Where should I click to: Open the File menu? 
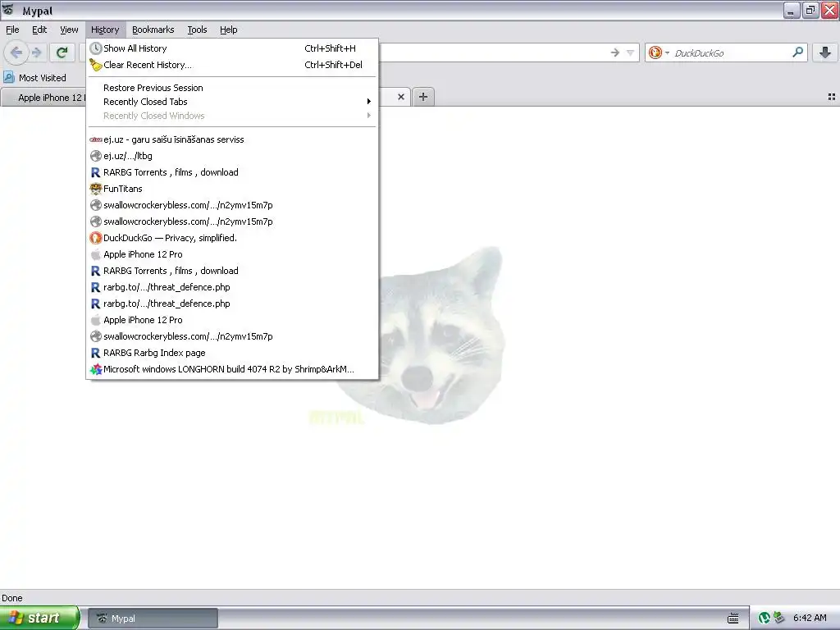(x=12, y=30)
